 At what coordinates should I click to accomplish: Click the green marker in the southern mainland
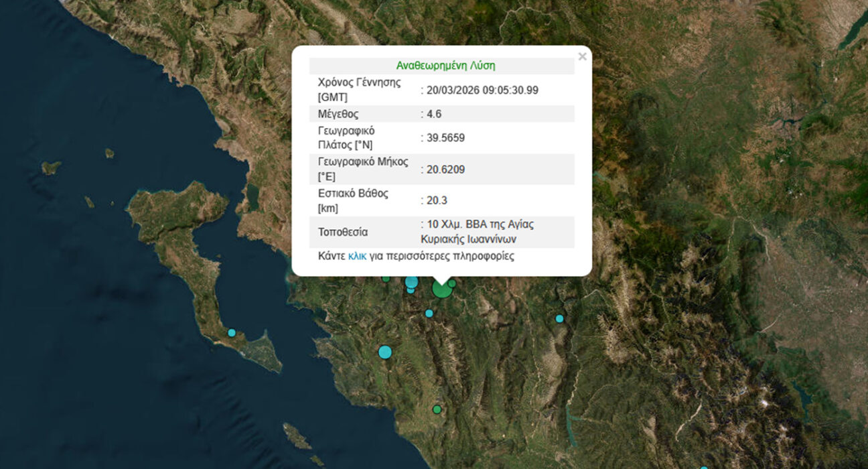(x=437, y=409)
